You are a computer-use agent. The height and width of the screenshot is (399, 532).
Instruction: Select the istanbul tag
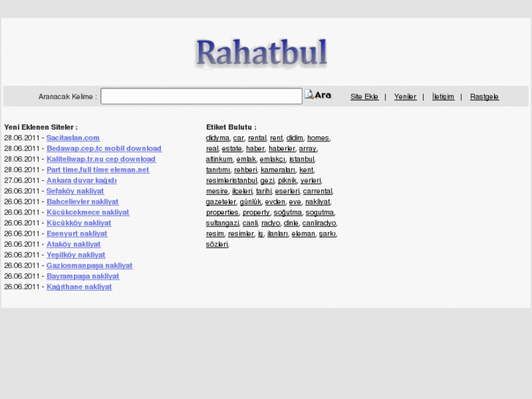click(301, 160)
